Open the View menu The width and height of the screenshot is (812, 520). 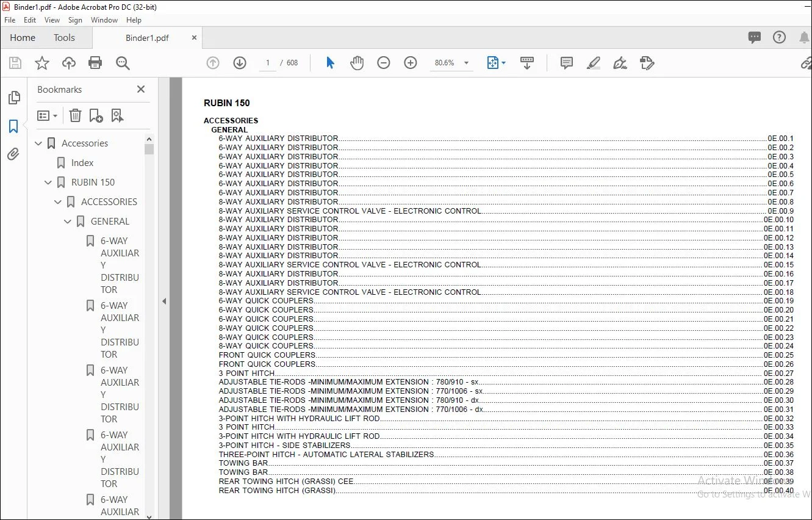[52, 20]
